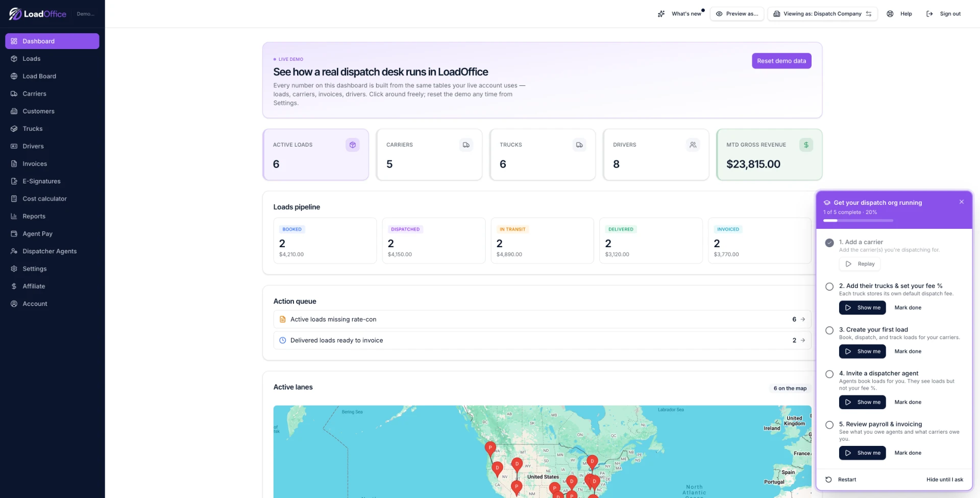Click the What's new sparkle icon
The width and height of the screenshot is (980, 498).
click(x=661, y=14)
